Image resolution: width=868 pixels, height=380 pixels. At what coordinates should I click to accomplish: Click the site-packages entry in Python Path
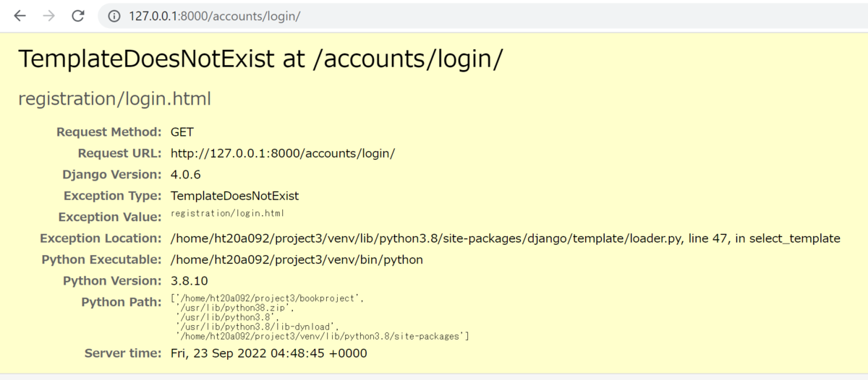(323, 335)
